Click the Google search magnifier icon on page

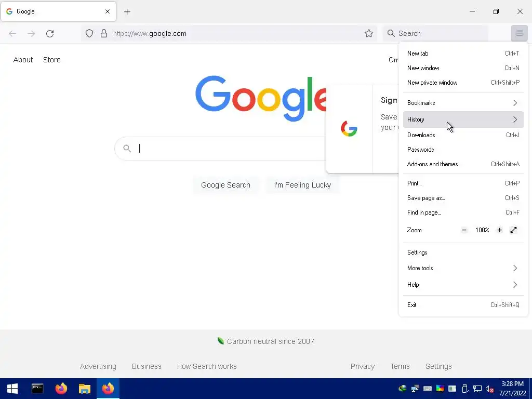[x=127, y=148]
